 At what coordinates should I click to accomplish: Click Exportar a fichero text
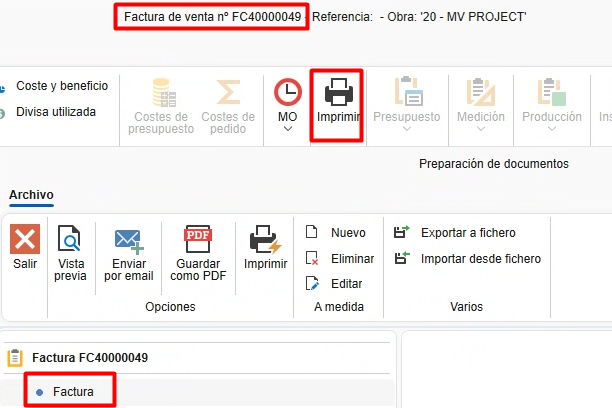pyautogui.click(x=468, y=233)
